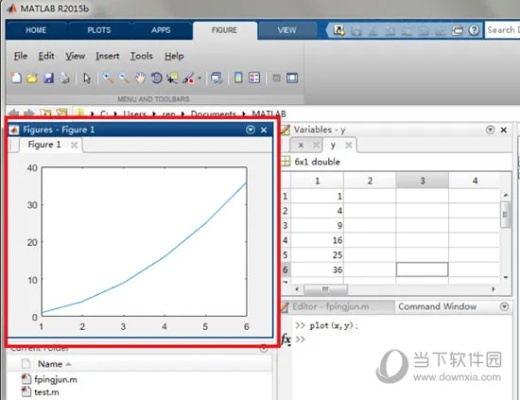Click the fx function browser icon
The image size is (520, 400).
[x=286, y=340]
